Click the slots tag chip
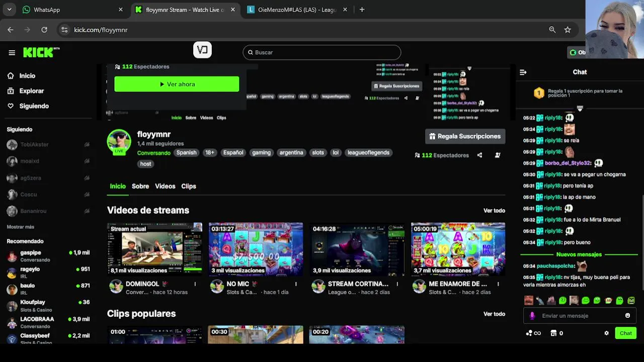The image size is (644, 362). point(318,153)
